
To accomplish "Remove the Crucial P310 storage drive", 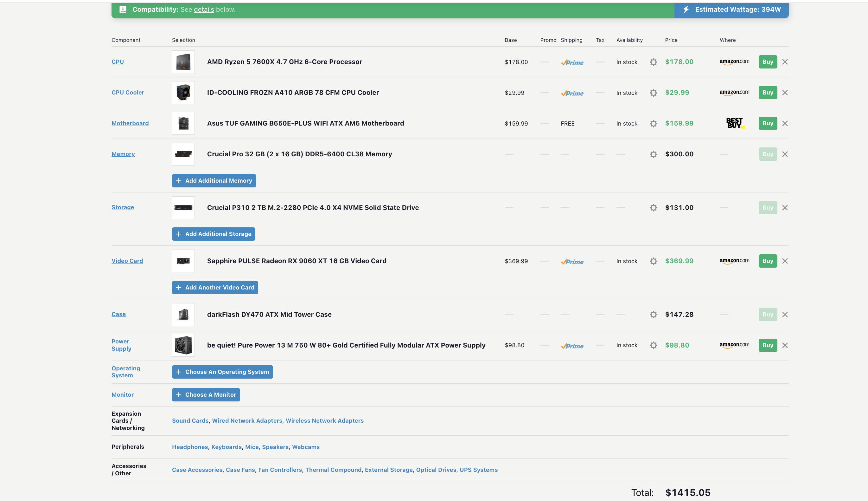I will [x=785, y=207].
